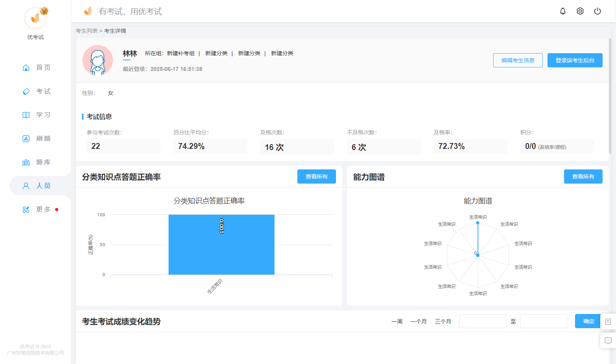Open the settings gear icon
This screenshot has width=616, height=364.
(580, 11)
